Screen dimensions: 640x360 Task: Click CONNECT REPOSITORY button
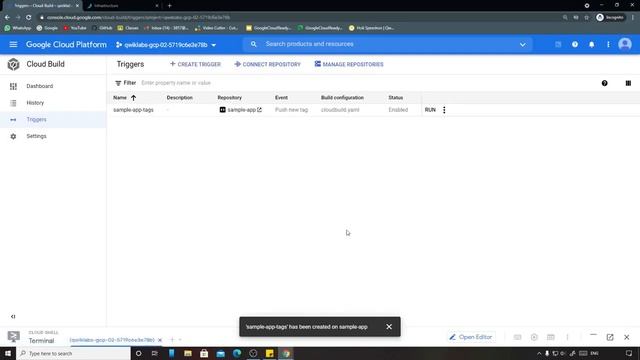(x=267, y=64)
